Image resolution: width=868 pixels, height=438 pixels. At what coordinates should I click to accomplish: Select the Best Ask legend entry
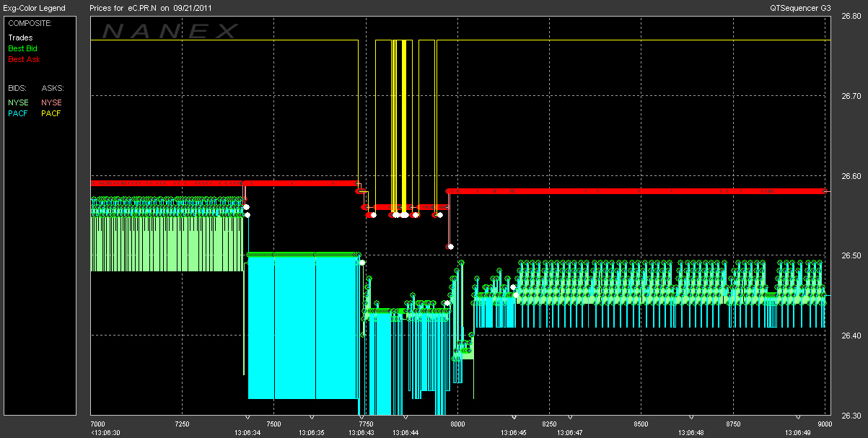coord(24,59)
